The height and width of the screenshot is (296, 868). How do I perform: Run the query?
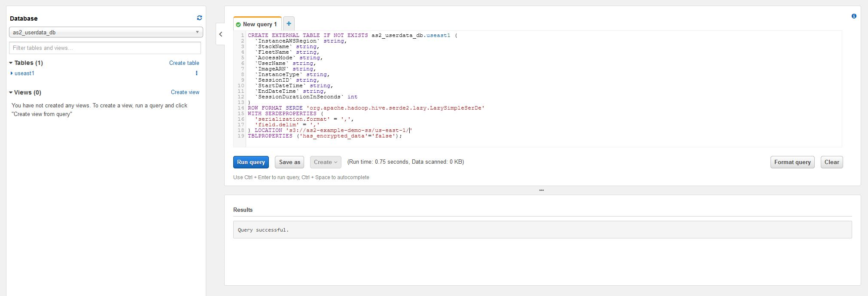(251, 162)
